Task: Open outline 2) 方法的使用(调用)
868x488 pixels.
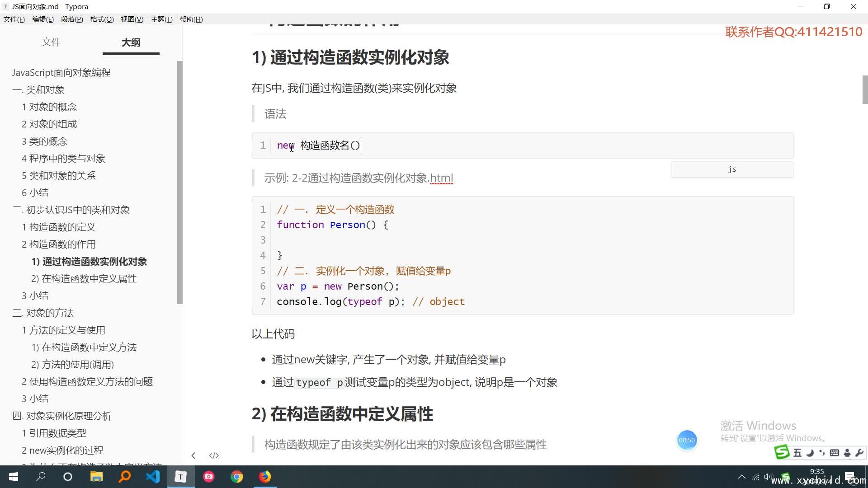Action: [72, 365]
